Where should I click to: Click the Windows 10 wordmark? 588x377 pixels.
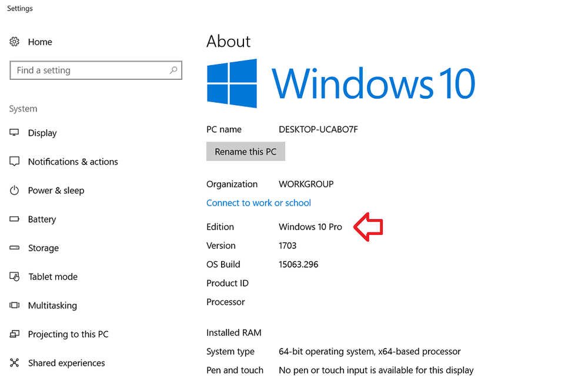click(373, 83)
